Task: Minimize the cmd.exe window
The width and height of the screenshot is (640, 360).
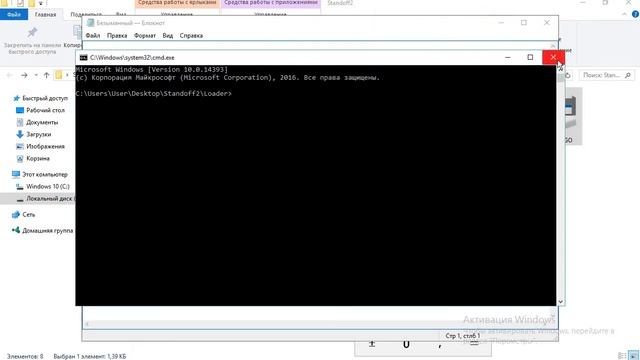Action: [508, 58]
